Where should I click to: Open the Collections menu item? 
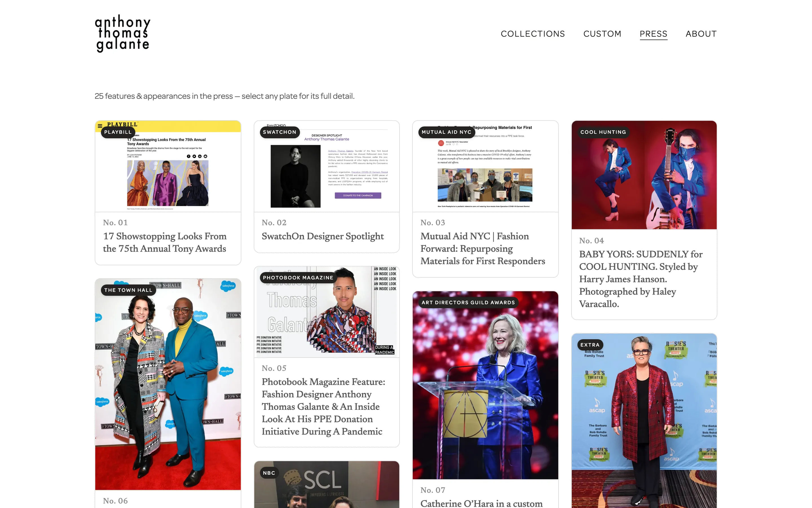pos(533,34)
